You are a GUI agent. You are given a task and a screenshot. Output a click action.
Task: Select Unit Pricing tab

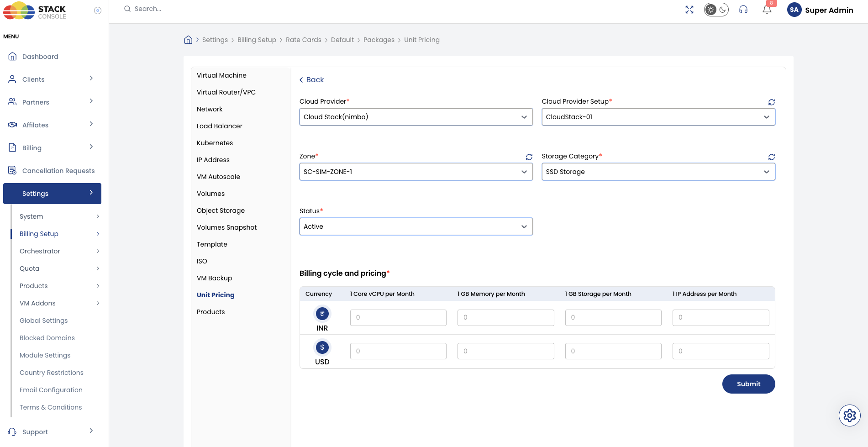coord(216,295)
